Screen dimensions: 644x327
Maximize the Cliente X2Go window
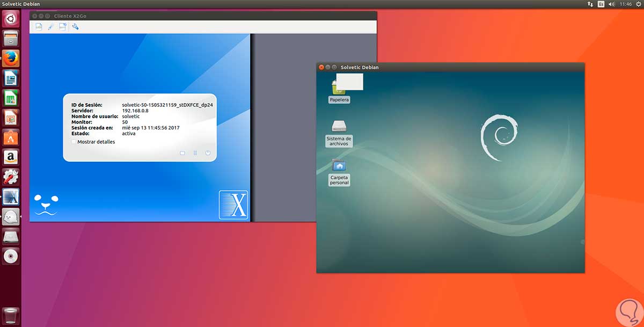click(47, 16)
